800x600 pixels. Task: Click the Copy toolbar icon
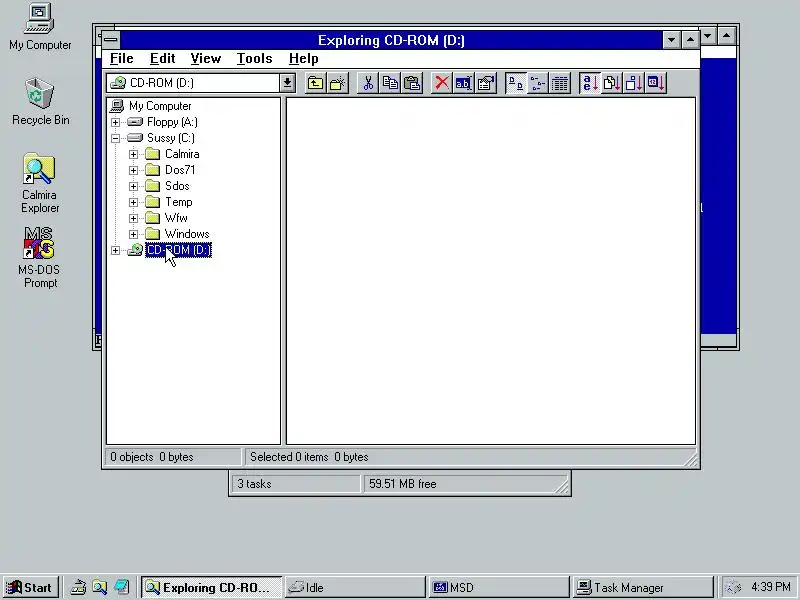(390, 83)
